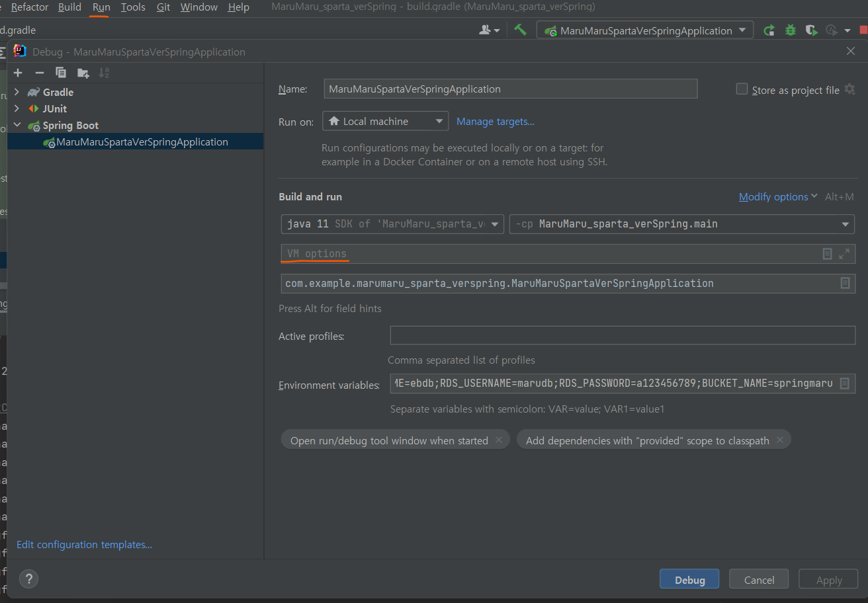Expand the VM options field editor
868x603 pixels.
click(844, 254)
